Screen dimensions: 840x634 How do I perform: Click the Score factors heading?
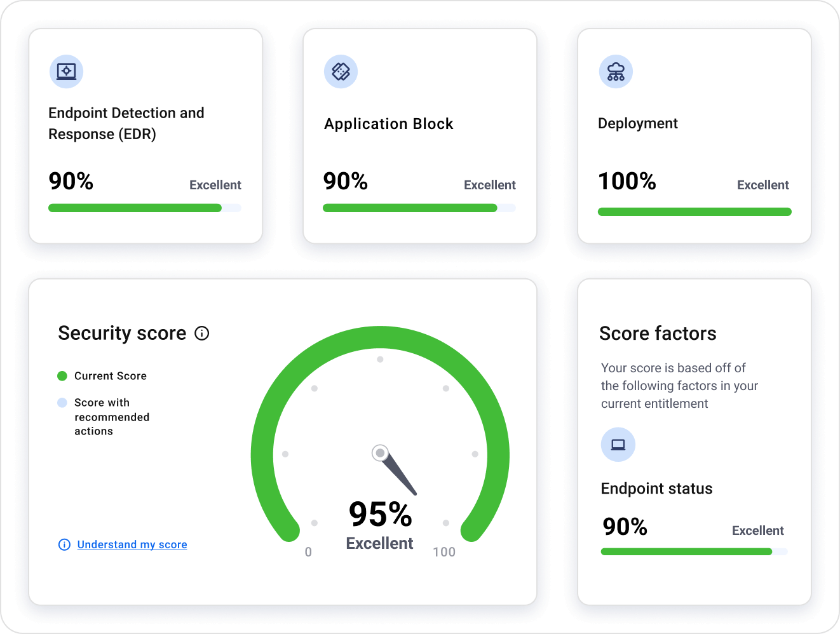pyautogui.click(x=658, y=334)
